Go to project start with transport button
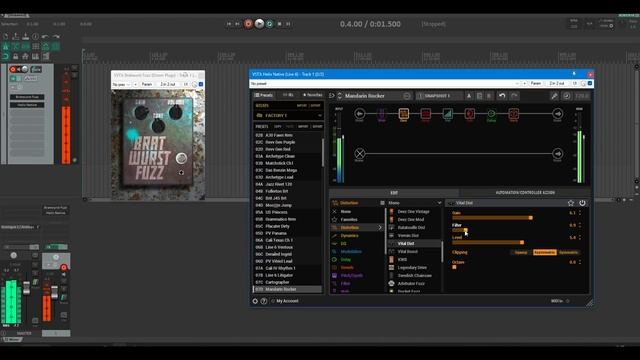Viewport: 640px width, 360px height. [x=229, y=24]
